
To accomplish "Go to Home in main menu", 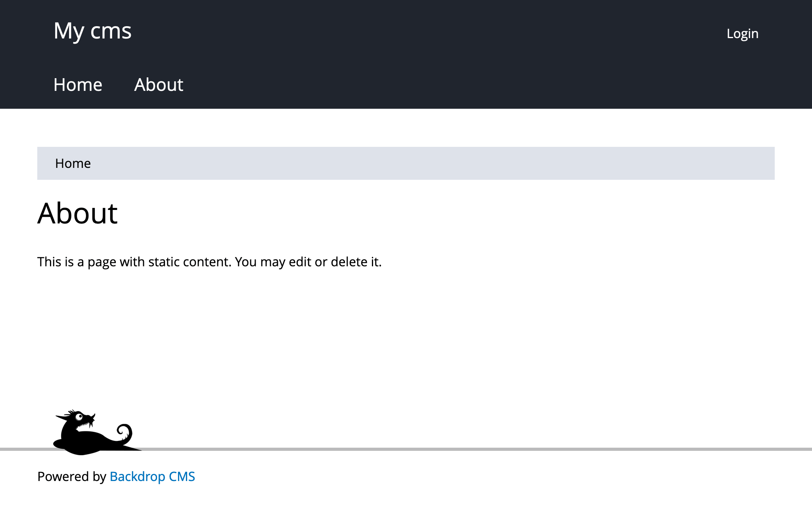I will pyautogui.click(x=78, y=85).
